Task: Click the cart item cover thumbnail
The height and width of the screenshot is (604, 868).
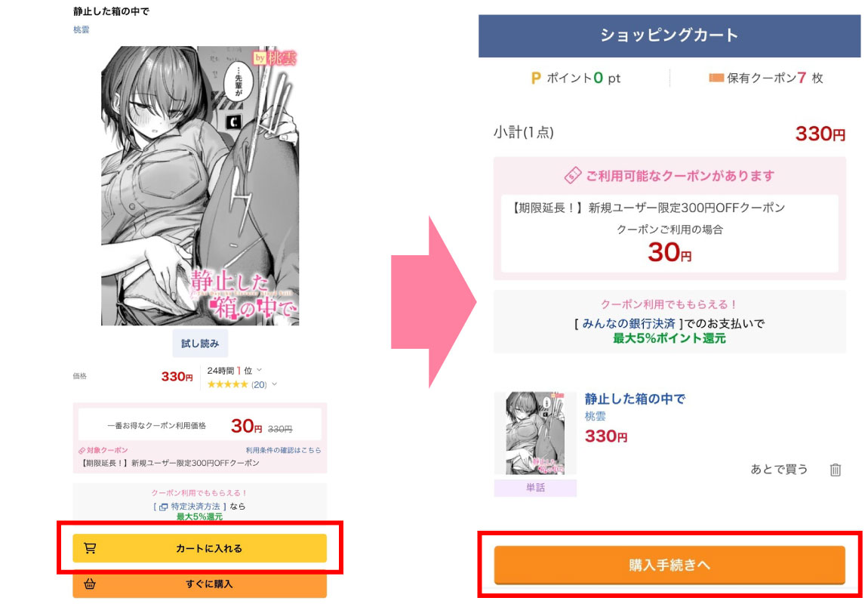Action: (535, 433)
